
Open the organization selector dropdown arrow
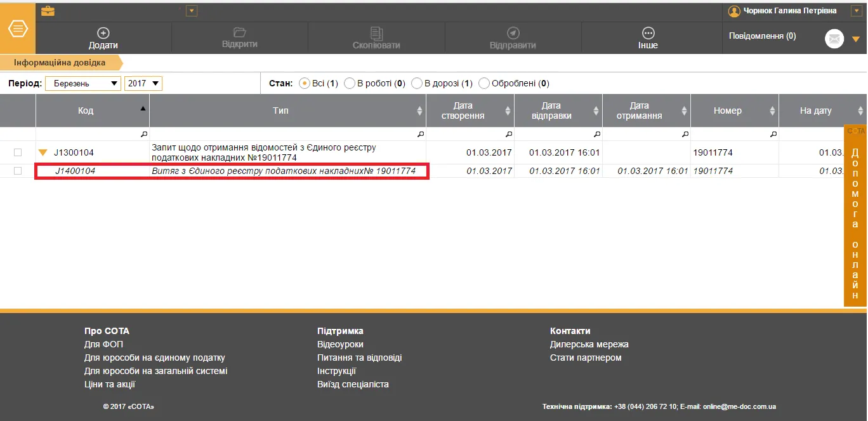[x=192, y=11]
